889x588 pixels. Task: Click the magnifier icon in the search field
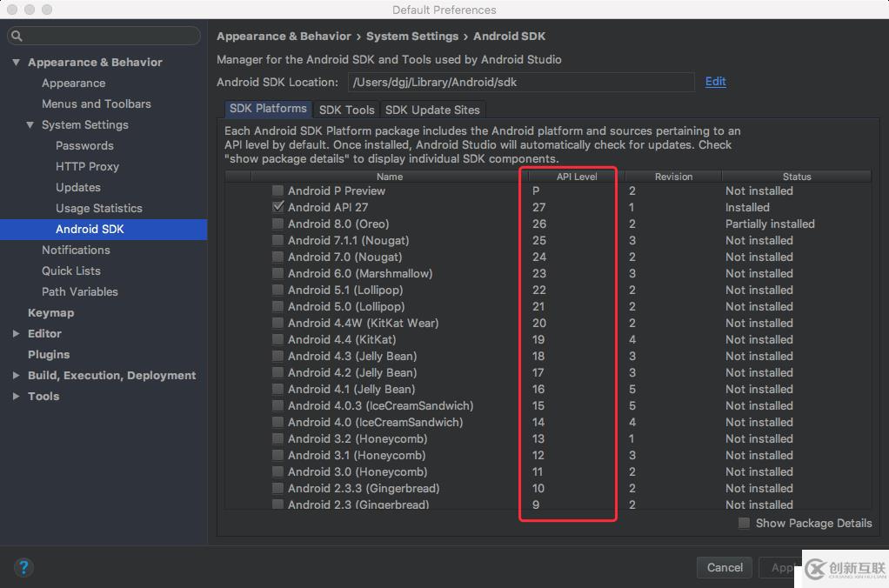click(16, 36)
